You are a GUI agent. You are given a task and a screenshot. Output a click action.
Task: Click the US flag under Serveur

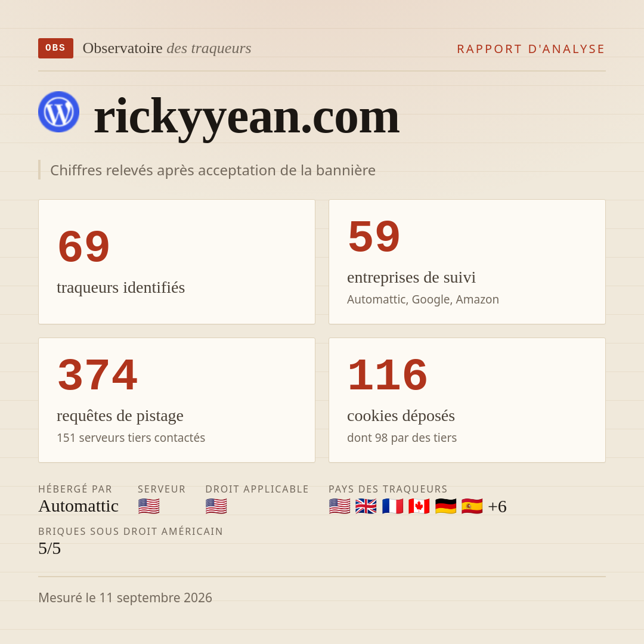click(x=148, y=506)
